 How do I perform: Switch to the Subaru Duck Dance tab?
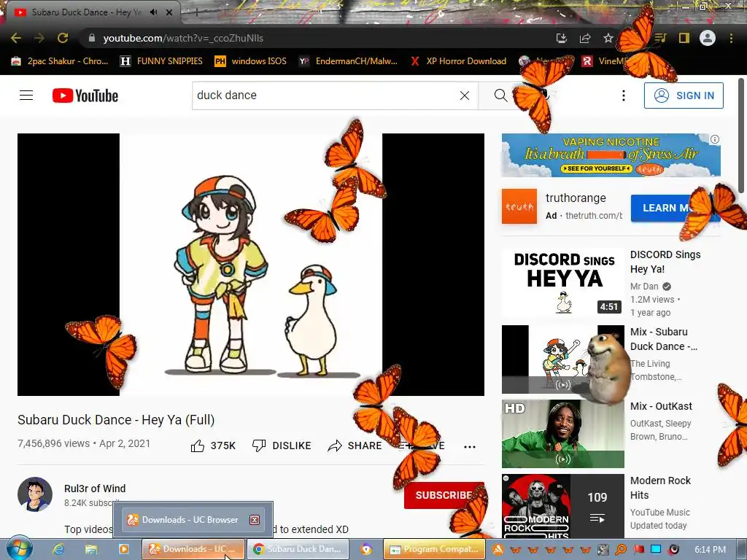coord(86,12)
